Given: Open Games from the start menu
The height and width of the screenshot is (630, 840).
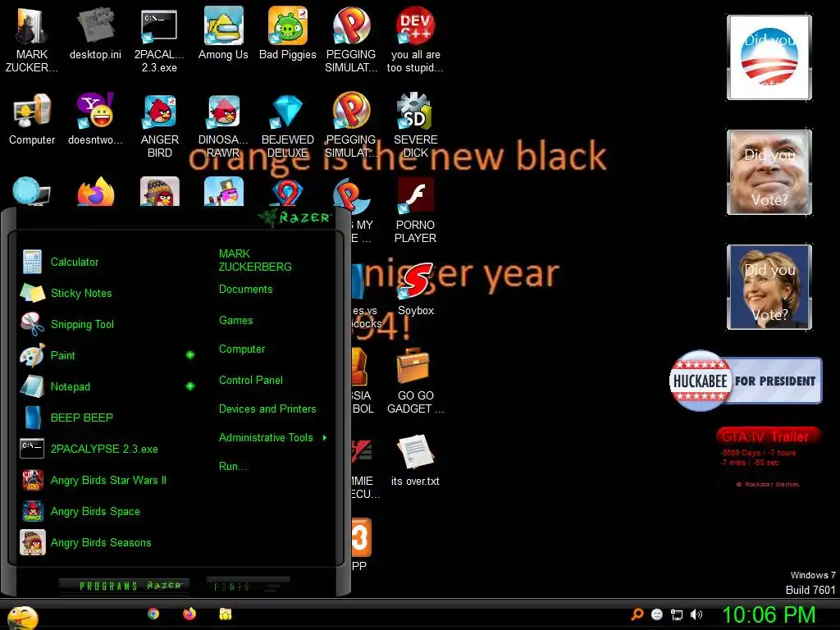Looking at the screenshot, I should [235, 321].
